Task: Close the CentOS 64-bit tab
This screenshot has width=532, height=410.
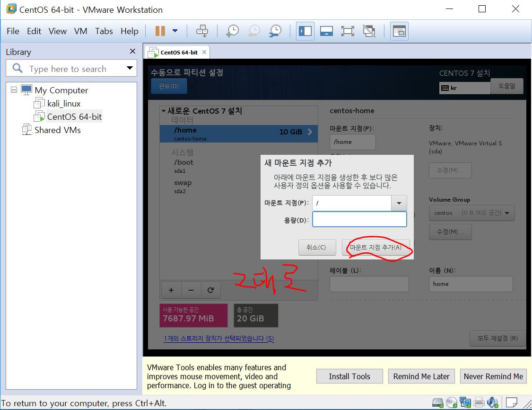Action: pyautogui.click(x=204, y=52)
